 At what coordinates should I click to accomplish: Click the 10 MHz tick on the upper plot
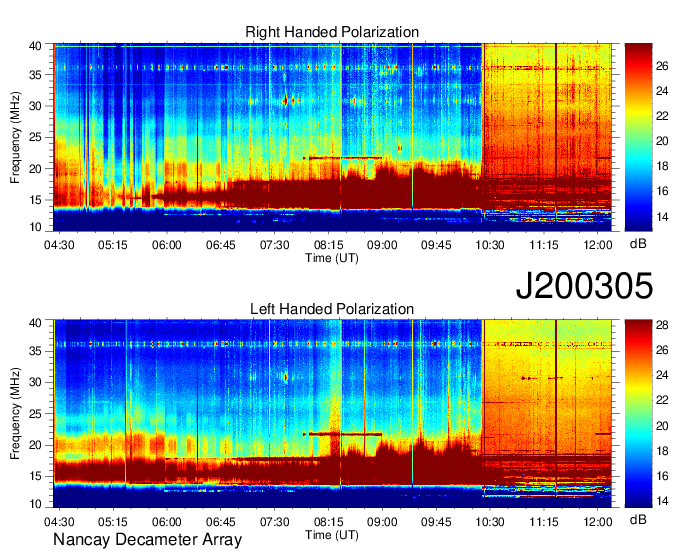(x=35, y=227)
